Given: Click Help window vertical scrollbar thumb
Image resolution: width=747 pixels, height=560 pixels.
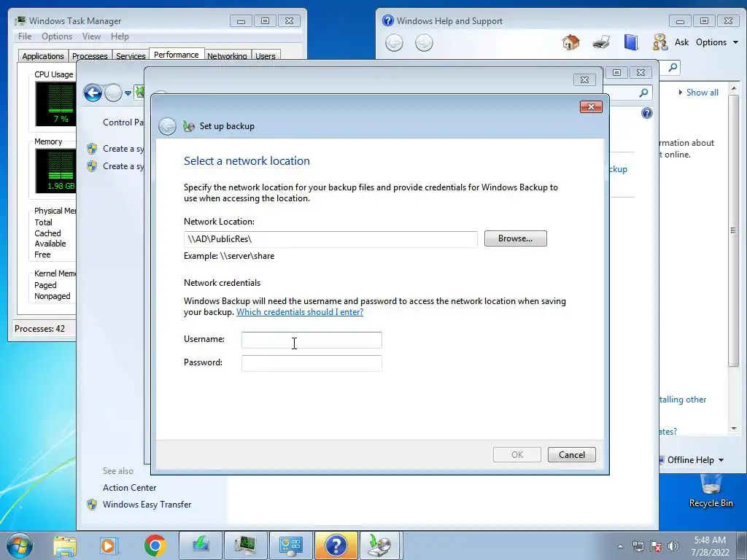Looking at the screenshot, I should tap(734, 230).
